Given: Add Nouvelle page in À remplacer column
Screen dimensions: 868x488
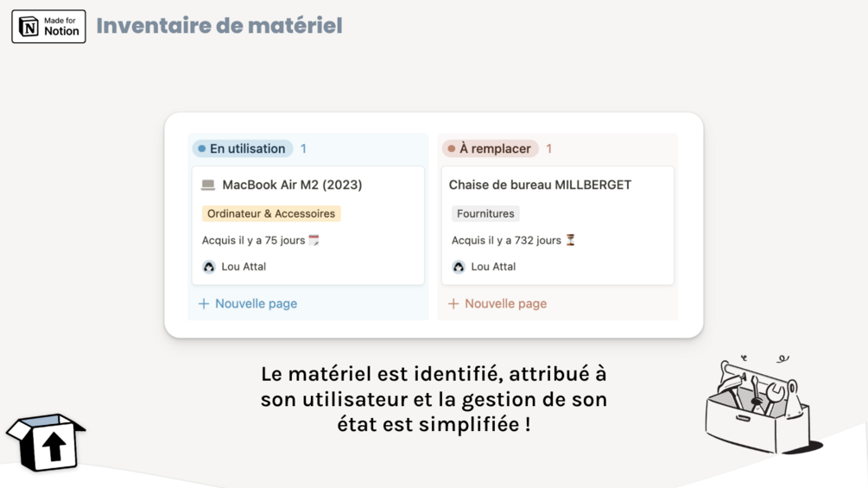Looking at the screenshot, I should (x=497, y=304).
